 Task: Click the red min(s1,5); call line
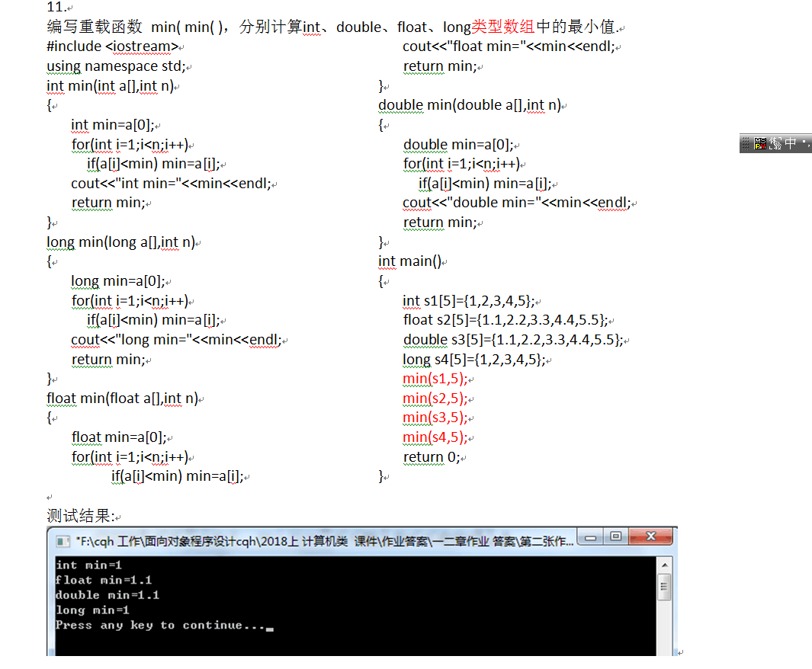coord(435,379)
